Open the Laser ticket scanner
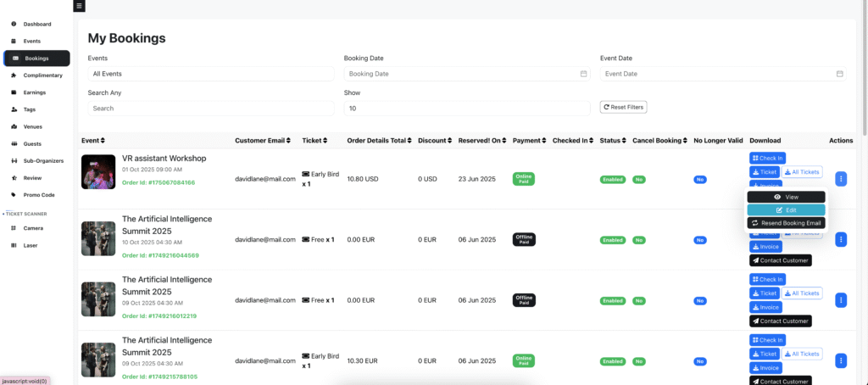 (31, 245)
